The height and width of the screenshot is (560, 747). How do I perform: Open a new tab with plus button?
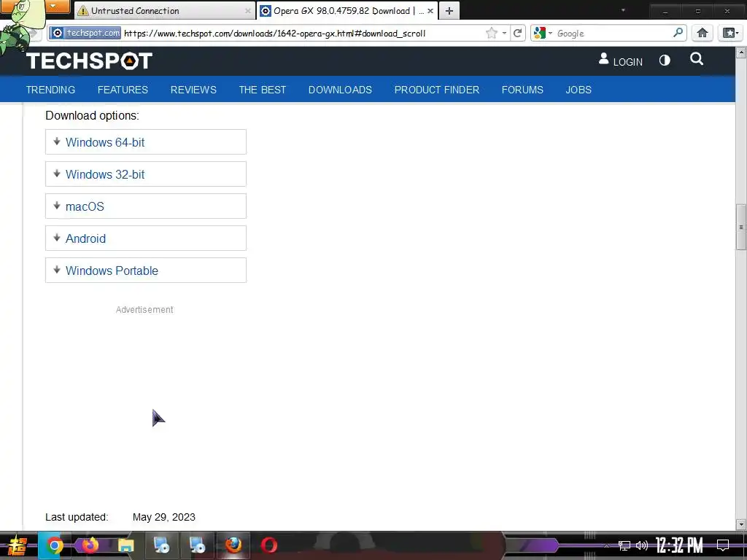(449, 10)
